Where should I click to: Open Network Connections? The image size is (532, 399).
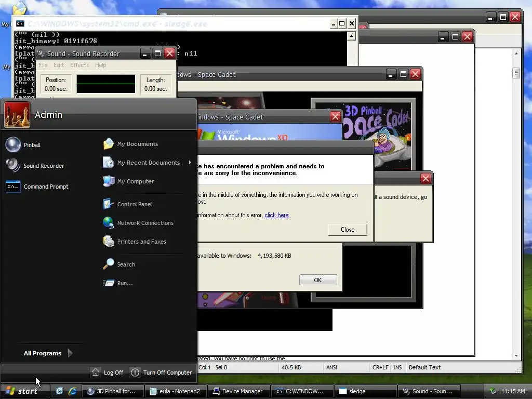[x=138, y=222]
